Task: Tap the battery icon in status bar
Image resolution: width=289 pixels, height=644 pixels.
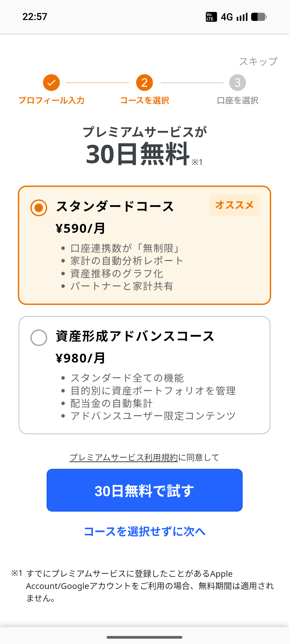Action: pyautogui.click(x=259, y=17)
